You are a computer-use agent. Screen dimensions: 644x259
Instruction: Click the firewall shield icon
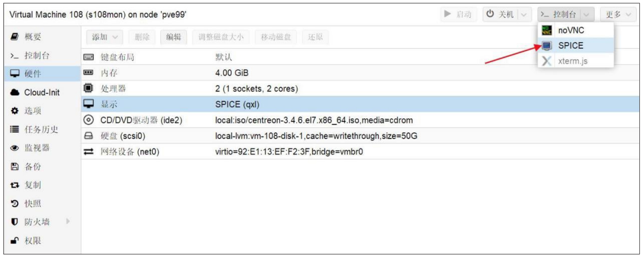point(15,222)
